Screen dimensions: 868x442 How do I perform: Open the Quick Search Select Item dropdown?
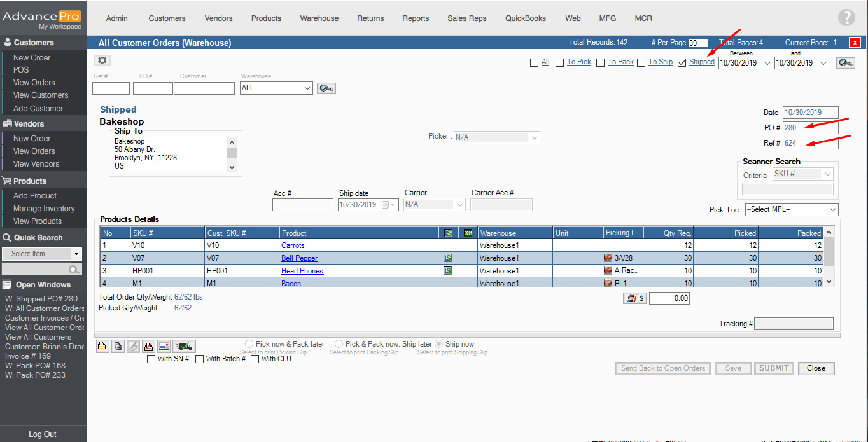click(x=42, y=254)
